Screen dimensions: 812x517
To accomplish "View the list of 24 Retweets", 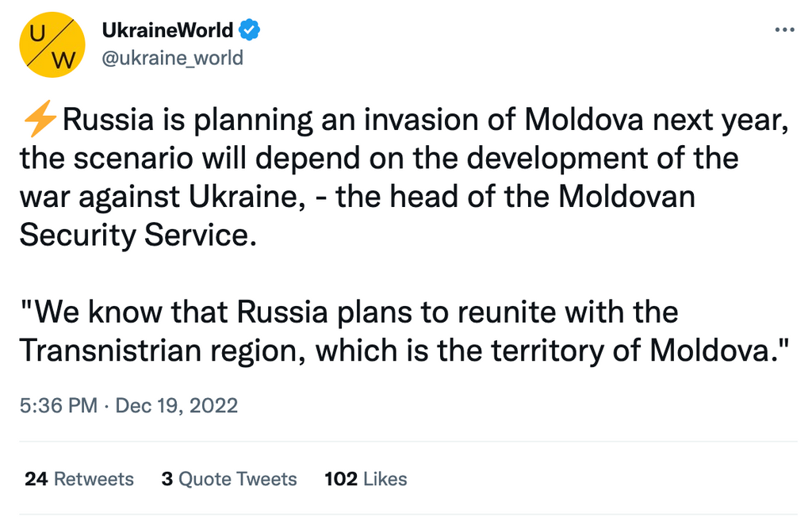I will [x=79, y=479].
